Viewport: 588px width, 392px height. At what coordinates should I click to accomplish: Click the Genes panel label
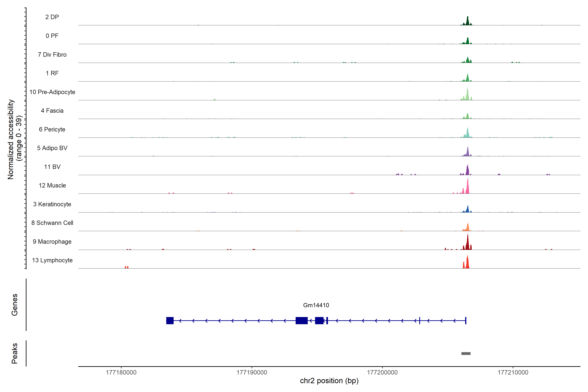15,305
